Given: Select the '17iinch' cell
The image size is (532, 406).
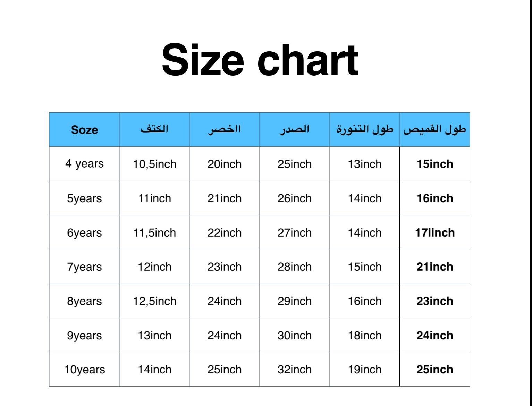Looking at the screenshot, I should coord(435,232).
